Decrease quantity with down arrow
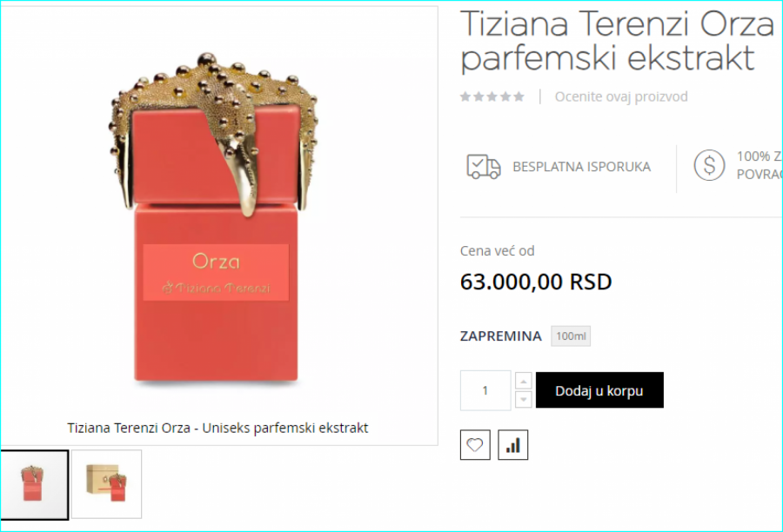The image size is (783, 532). coord(524,399)
